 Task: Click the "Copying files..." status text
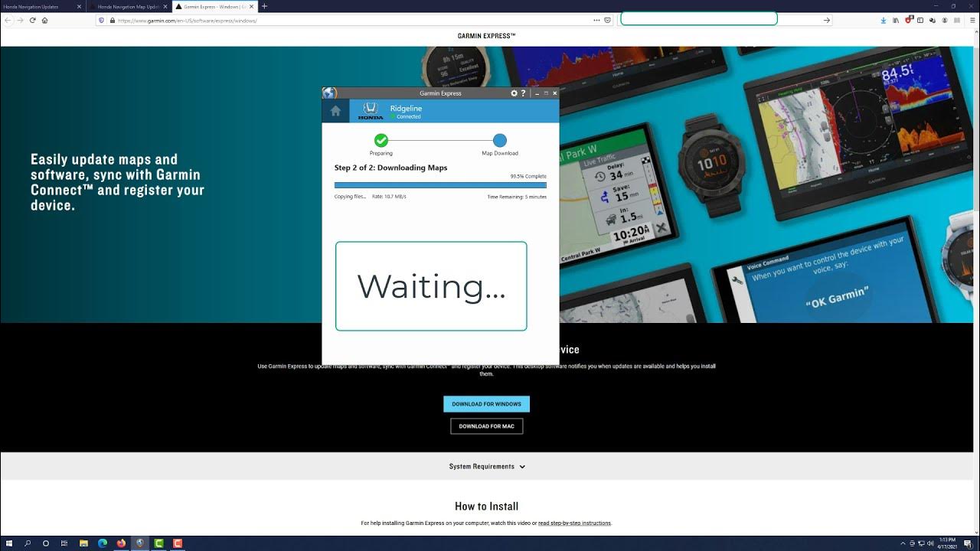coord(350,197)
